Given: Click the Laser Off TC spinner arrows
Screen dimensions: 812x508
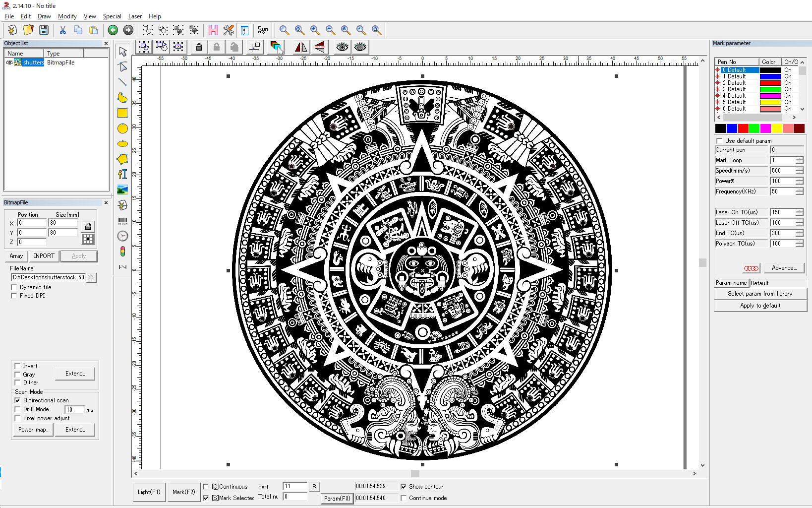Looking at the screenshot, I should click(x=799, y=223).
